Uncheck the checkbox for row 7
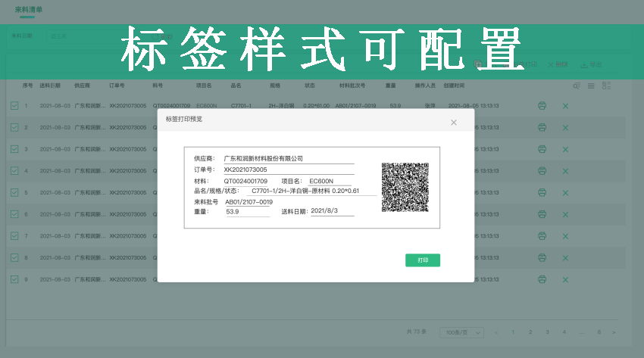Screen dimensions: 644x358 [14, 236]
